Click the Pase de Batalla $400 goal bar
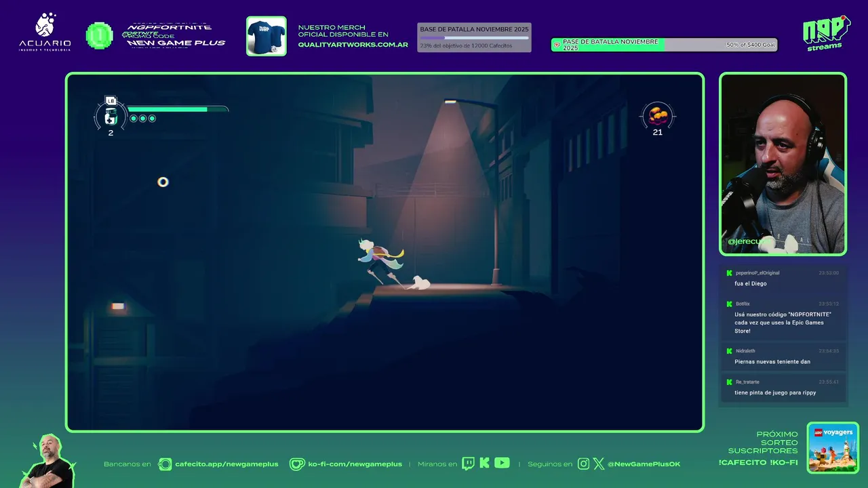 (x=664, y=45)
